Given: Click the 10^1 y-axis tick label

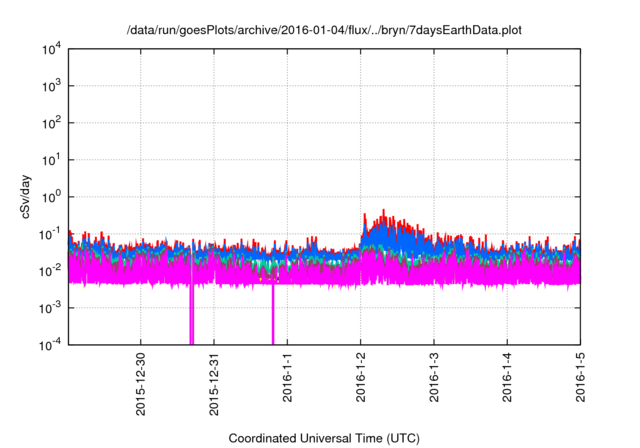Looking at the screenshot, I should coord(51,160).
